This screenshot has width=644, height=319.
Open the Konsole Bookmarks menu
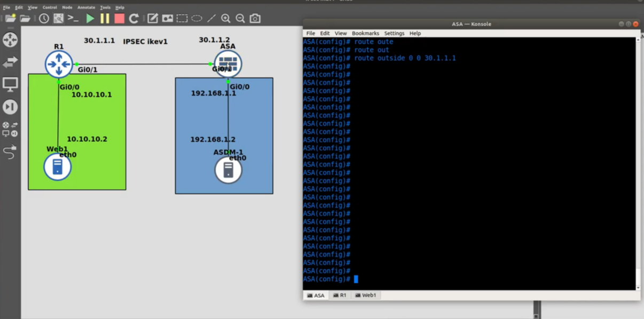pos(365,33)
